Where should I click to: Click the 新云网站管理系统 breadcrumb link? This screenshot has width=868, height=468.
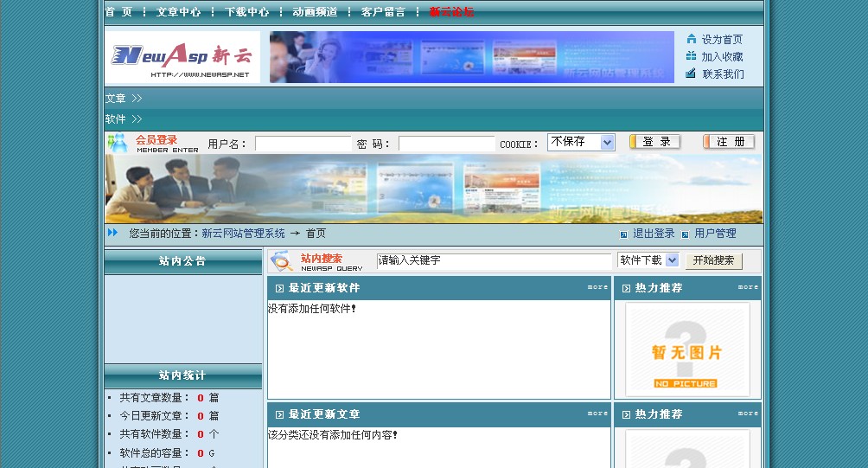243,234
